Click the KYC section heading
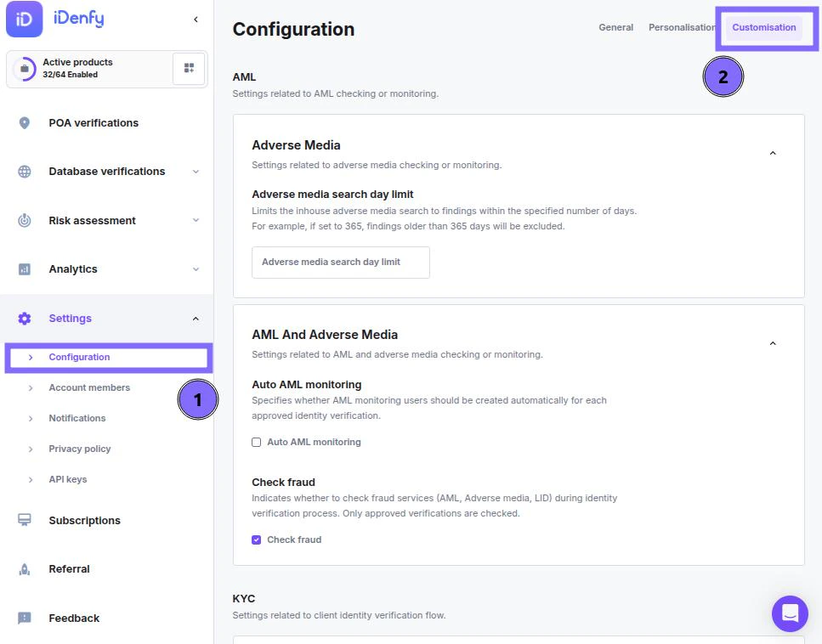The width and height of the screenshot is (822, 644). (244, 598)
